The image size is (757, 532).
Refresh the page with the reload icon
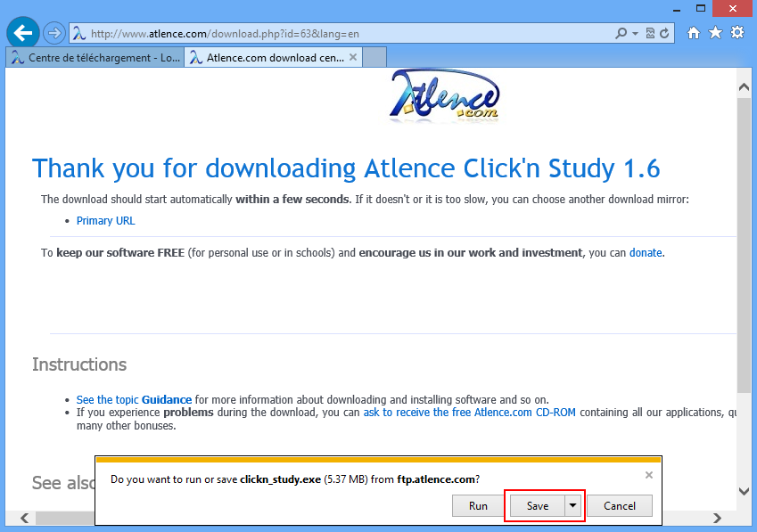(x=665, y=33)
